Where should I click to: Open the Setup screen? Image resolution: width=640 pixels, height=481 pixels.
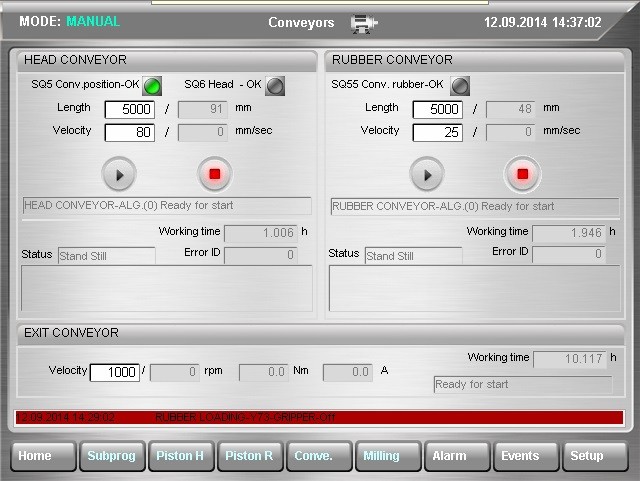[x=595, y=456]
